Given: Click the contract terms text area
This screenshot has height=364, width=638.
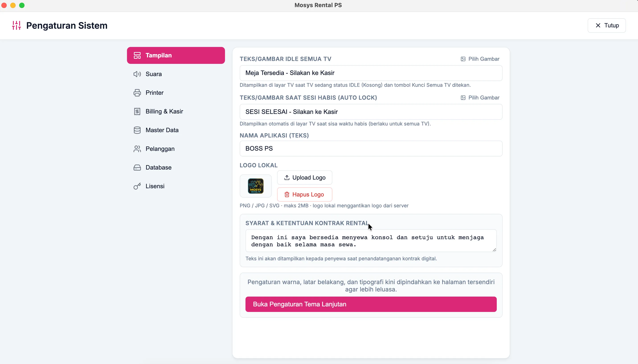Looking at the screenshot, I should tap(371, 241).
